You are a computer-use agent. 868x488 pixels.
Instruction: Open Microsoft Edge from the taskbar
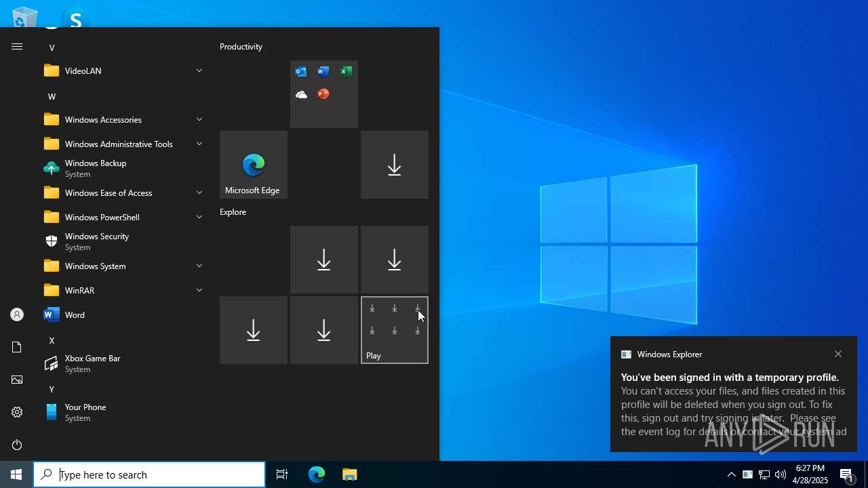pyautogui.click(x=317, y=474)
